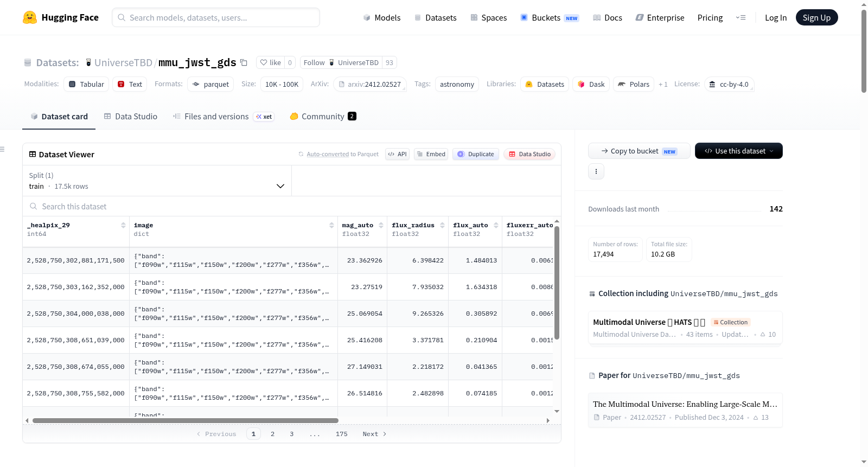This screenshot has height=467, width=868.
Task: Go to Models in top navigation
Action: [x=382, y=17]
